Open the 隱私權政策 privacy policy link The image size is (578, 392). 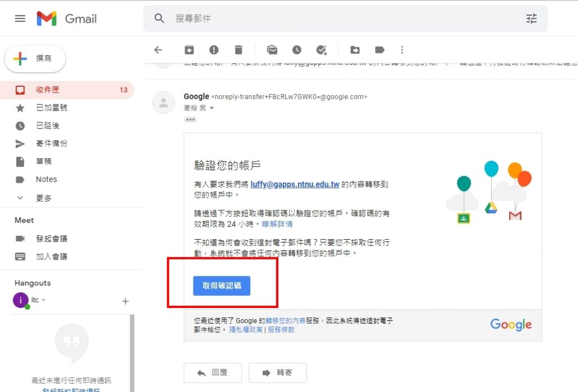(246, 330)
